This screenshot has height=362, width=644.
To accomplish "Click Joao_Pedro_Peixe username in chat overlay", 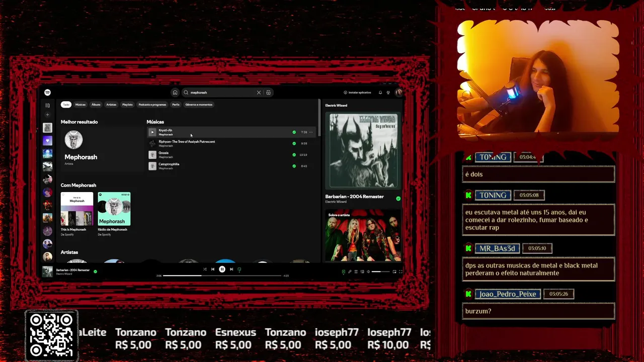I will pos(508,294).
